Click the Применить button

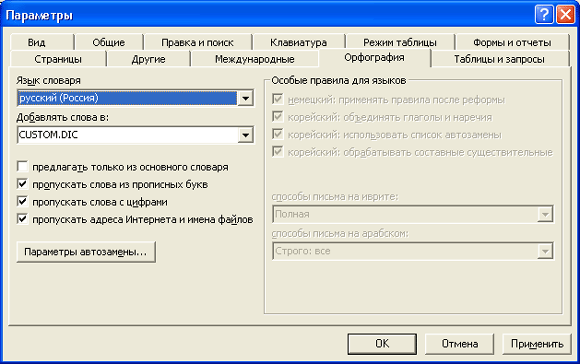[x=537, y=344]
